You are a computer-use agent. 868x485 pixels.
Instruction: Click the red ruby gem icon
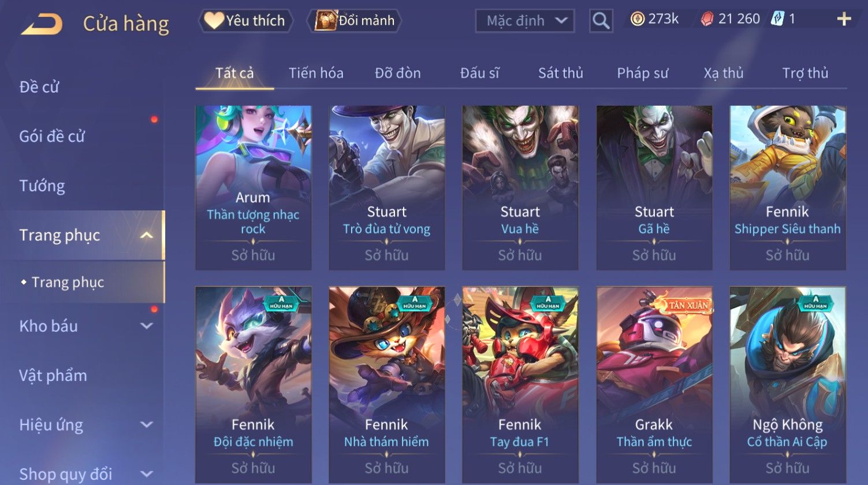tap(707, 19)
